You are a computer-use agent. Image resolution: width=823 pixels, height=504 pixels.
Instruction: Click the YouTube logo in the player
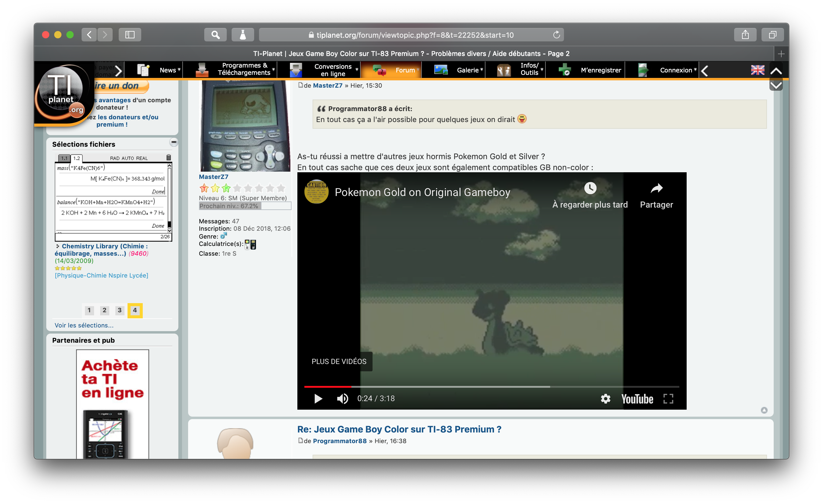tap(637, 399)
